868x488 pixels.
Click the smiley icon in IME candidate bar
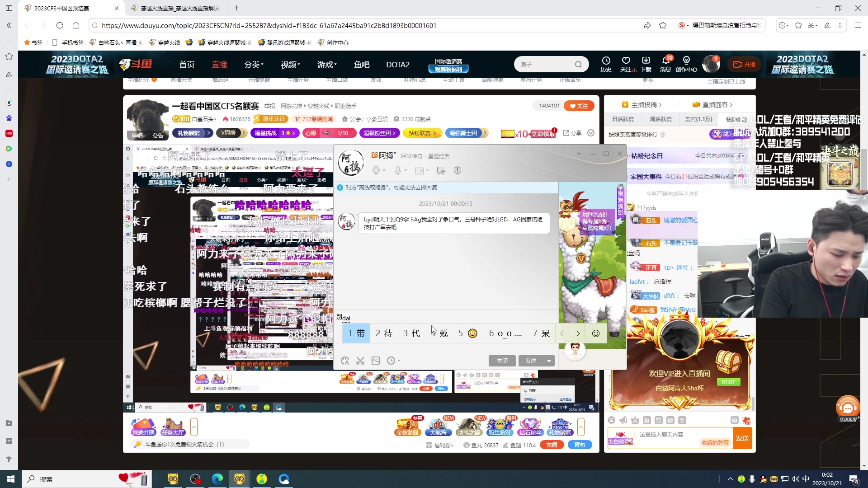(596, 333)
